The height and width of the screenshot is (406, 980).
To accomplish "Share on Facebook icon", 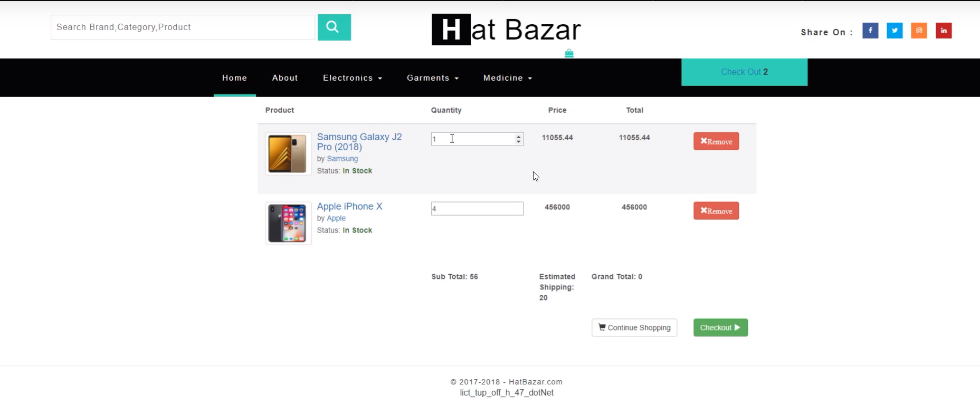I will pyautogui.click(x=870, y=31).
